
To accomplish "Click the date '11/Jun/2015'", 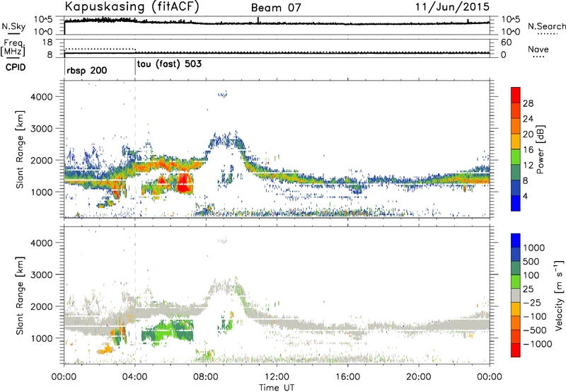I will (452, 7).
